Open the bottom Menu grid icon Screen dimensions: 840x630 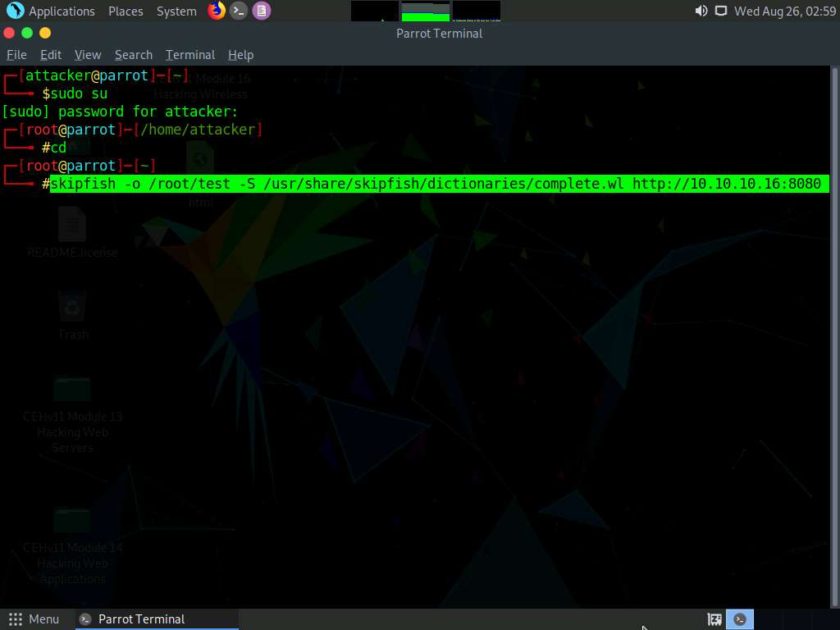[16, 619]
